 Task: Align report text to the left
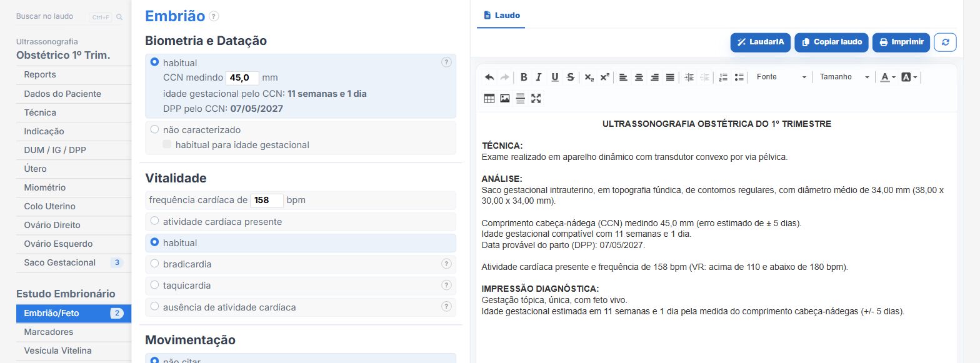tap(623, 77)
